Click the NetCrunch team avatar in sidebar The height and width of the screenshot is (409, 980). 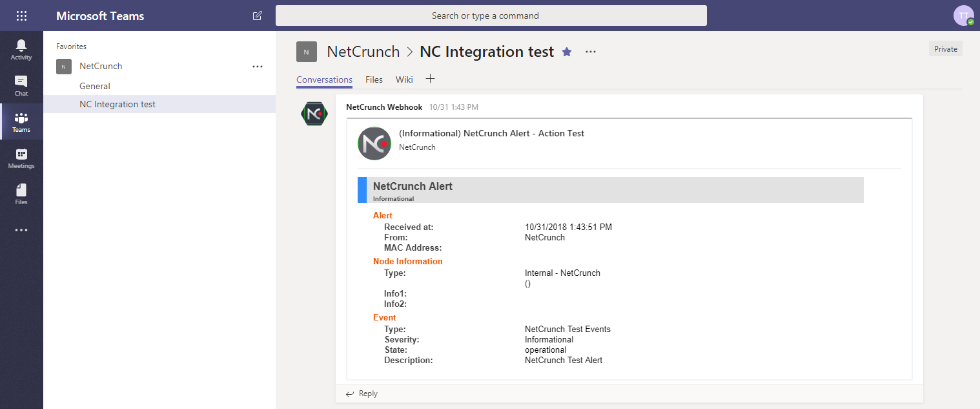coord(63,67)
